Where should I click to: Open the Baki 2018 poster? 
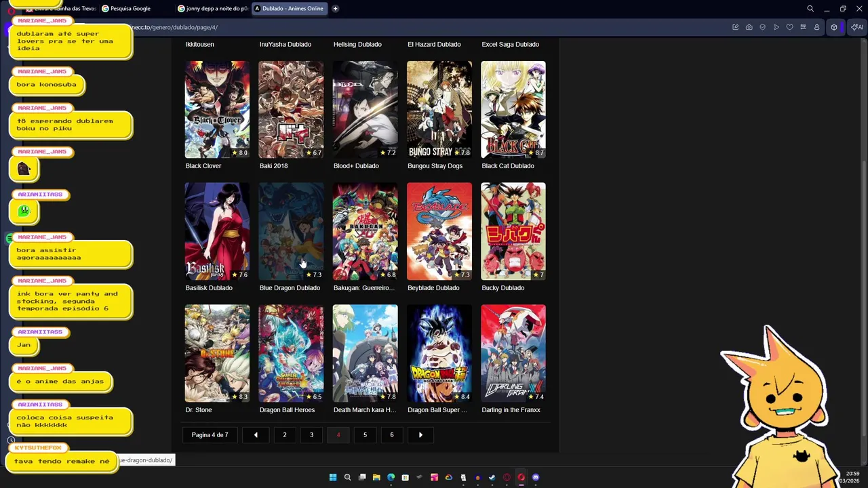(291, 110)
